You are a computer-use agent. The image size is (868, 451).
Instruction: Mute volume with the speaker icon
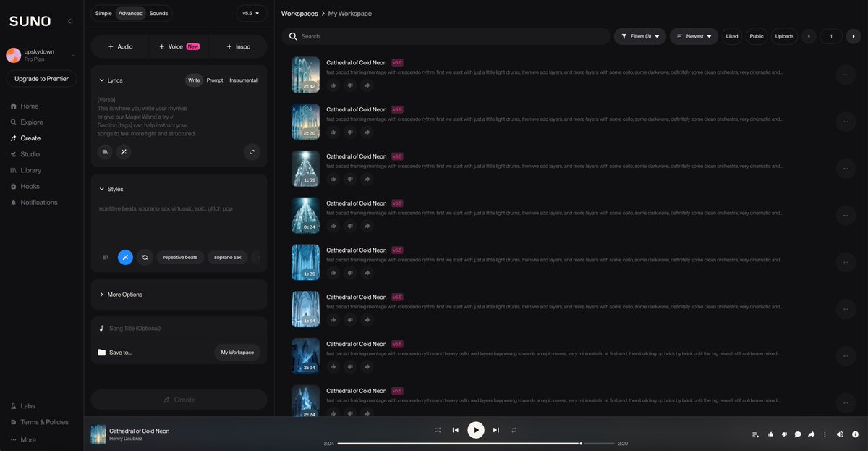(x=840, y=434)
